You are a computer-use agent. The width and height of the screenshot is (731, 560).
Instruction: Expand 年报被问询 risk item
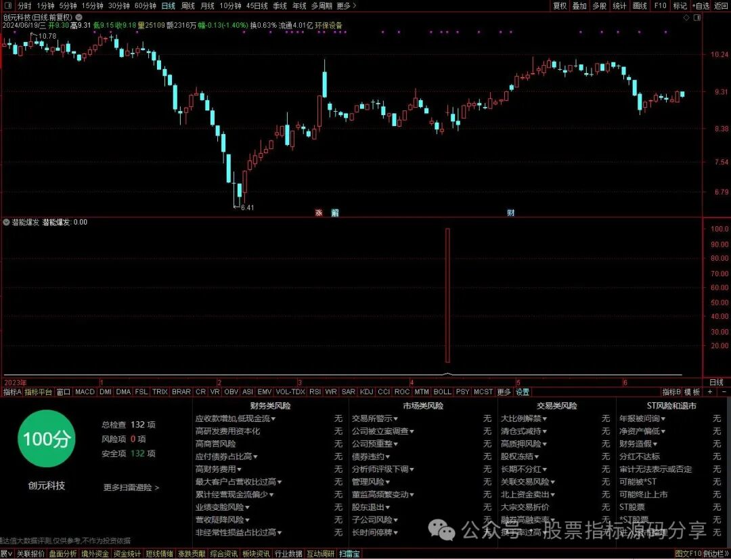(642, 418)
